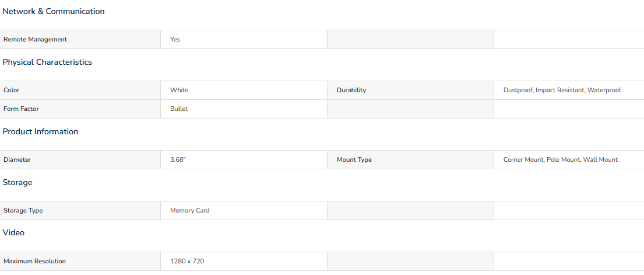Click Corner Mount, Pole Mount, Wall Mount value
The width and height of the screenshot is (644, 275).
560,160
